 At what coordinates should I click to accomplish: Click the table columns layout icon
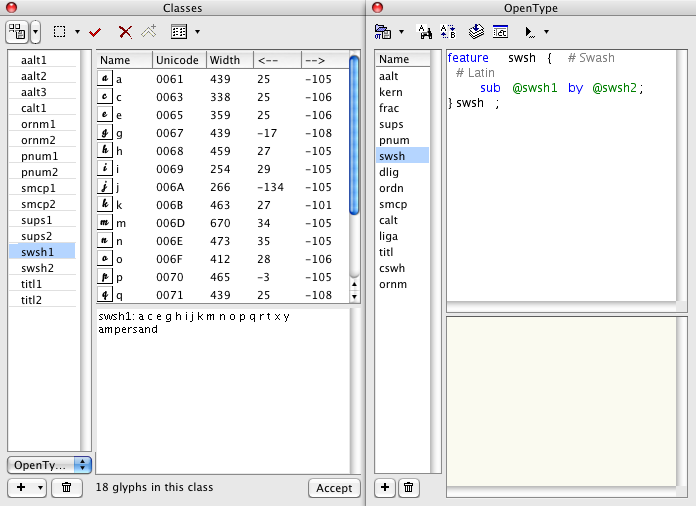(179, 32)
